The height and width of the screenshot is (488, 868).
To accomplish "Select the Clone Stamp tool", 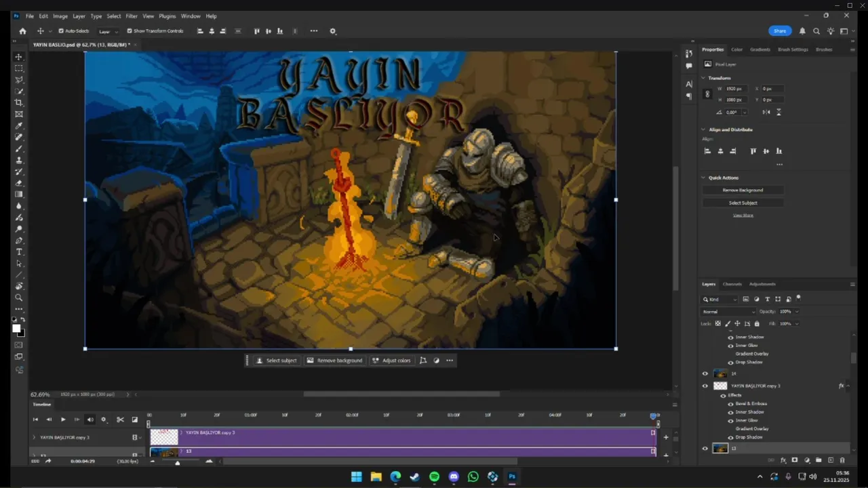I will click(x=19, y=160).
